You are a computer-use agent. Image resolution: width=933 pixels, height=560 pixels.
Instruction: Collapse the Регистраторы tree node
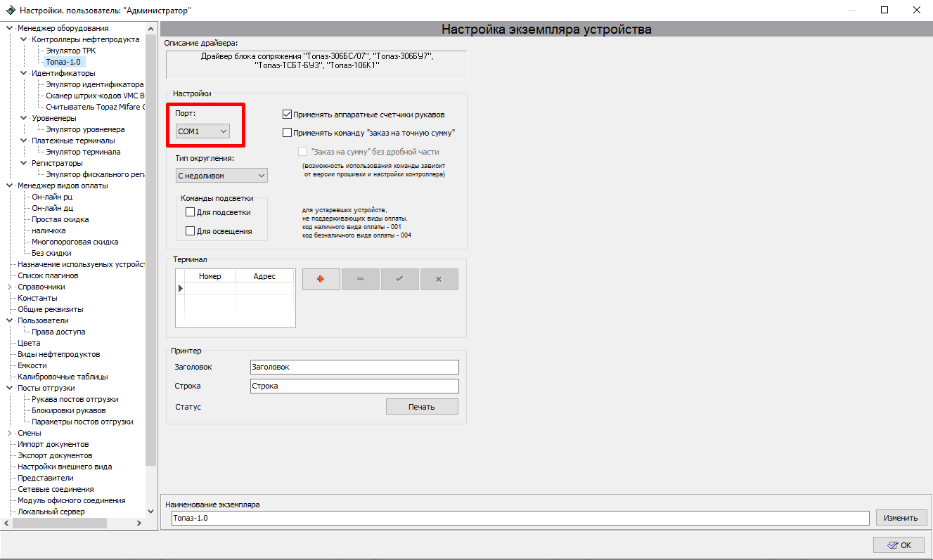click(x=23, y=163)
